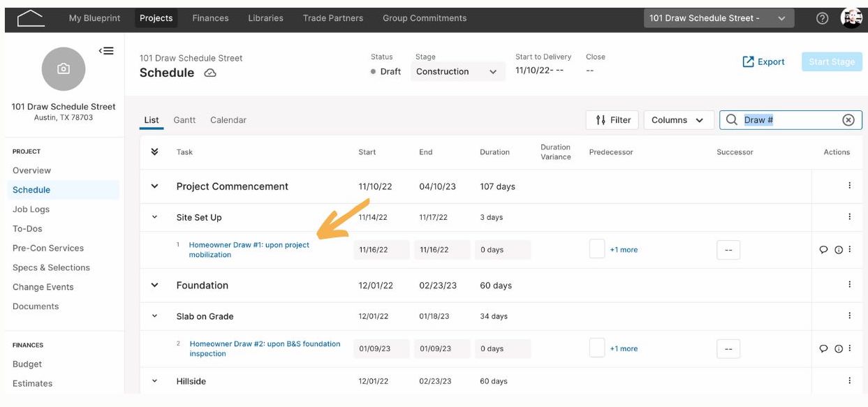The image size is (868, 407).
Task: Open Trade Partners from the top navigation
Action: (334, 17)
